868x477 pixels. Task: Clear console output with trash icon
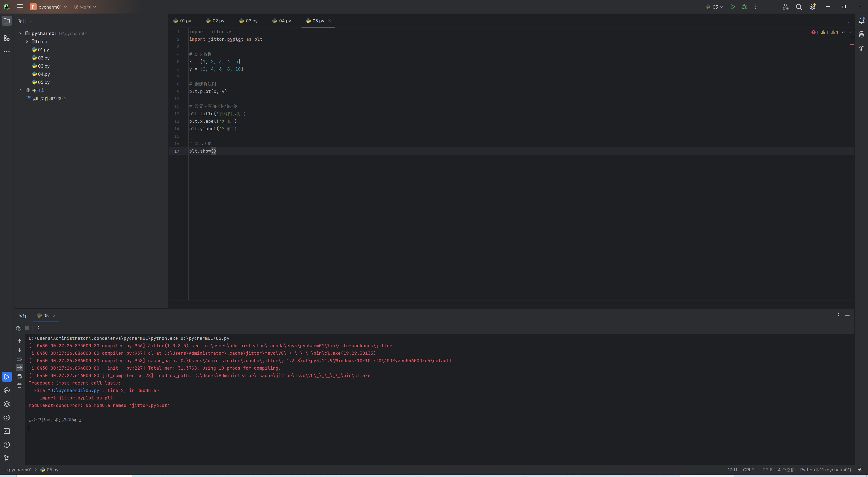pos(19,385)
